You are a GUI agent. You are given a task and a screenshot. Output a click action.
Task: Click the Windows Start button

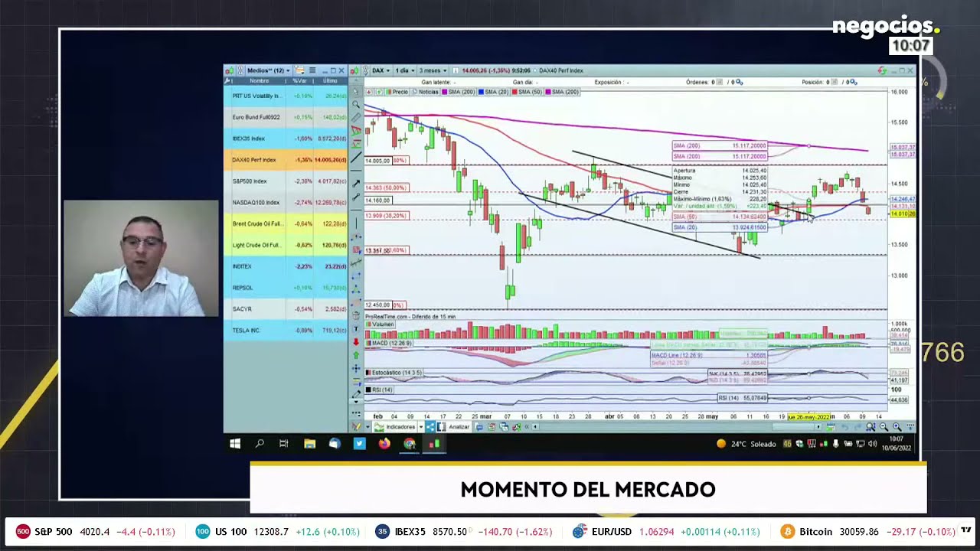235,443
